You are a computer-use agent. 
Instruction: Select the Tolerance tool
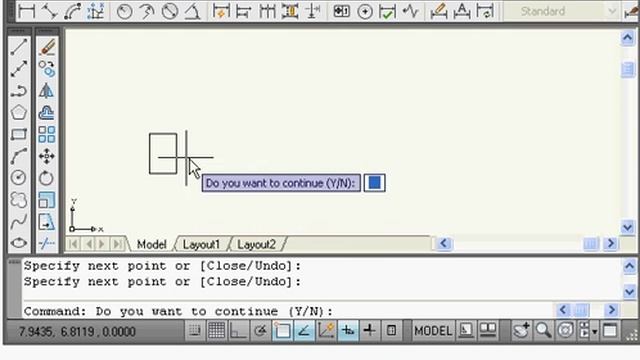tap(342, 11)
